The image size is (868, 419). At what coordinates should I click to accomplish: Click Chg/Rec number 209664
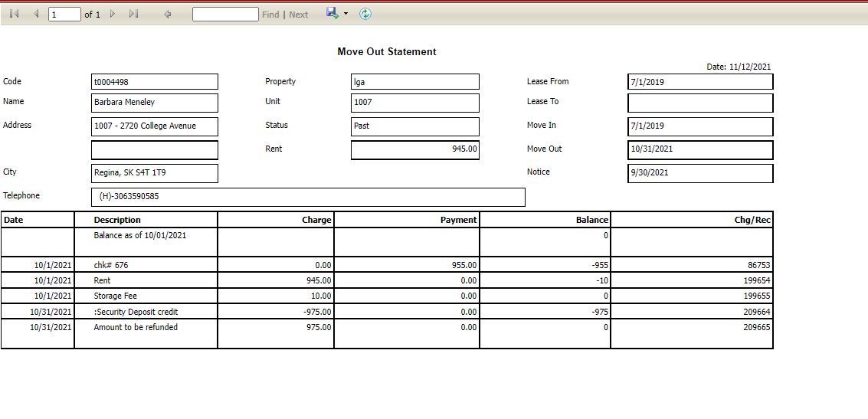(757, 312)
